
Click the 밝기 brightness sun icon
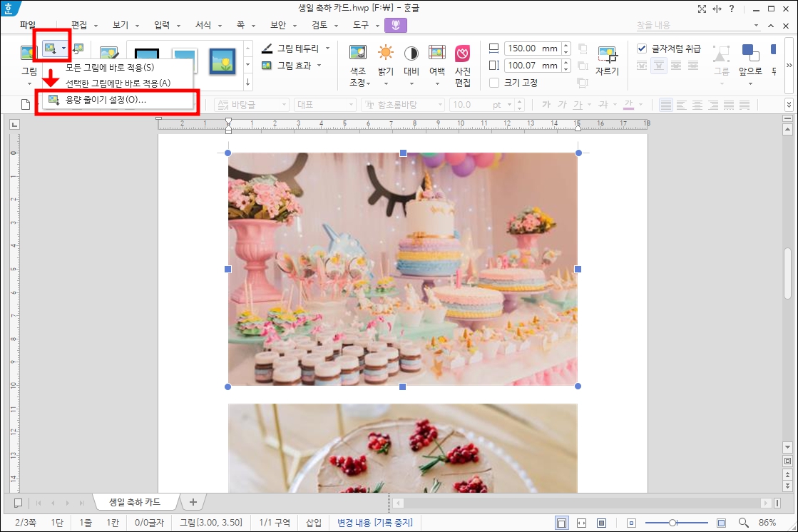pos(386,53)
